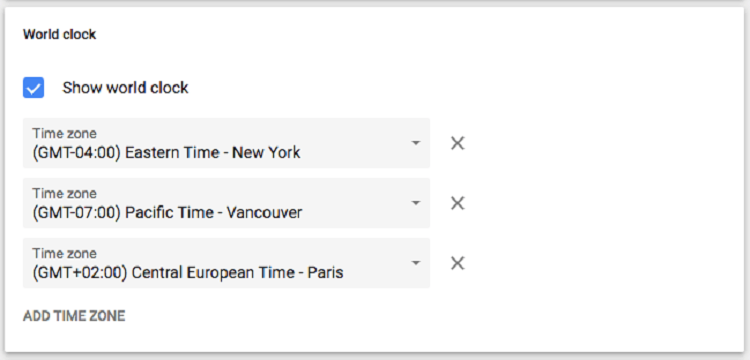Uncheck the Show world clock checkbox
The width and height of the screenshot is (750, 360).
coord(33,87)
